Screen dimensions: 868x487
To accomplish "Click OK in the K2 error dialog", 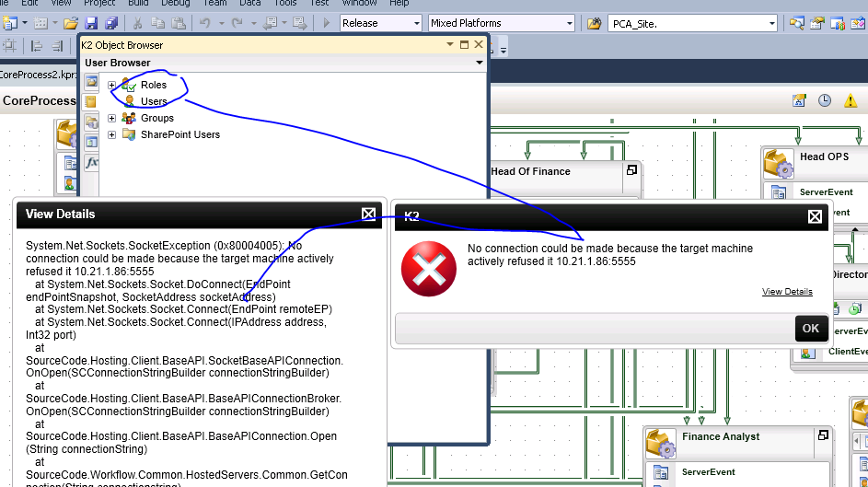I will tap(811, 328).
